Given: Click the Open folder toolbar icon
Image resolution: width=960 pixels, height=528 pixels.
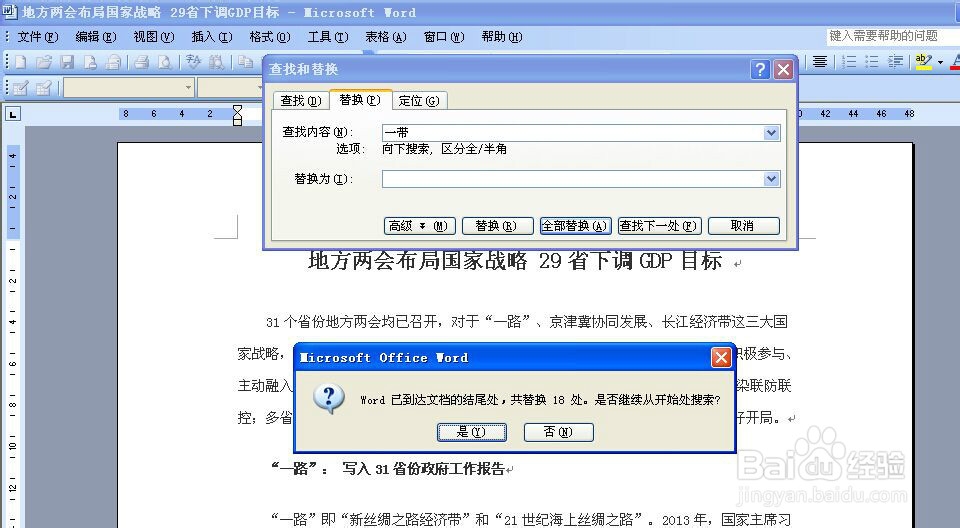Looking at the screenshot, I should point(43,62).
